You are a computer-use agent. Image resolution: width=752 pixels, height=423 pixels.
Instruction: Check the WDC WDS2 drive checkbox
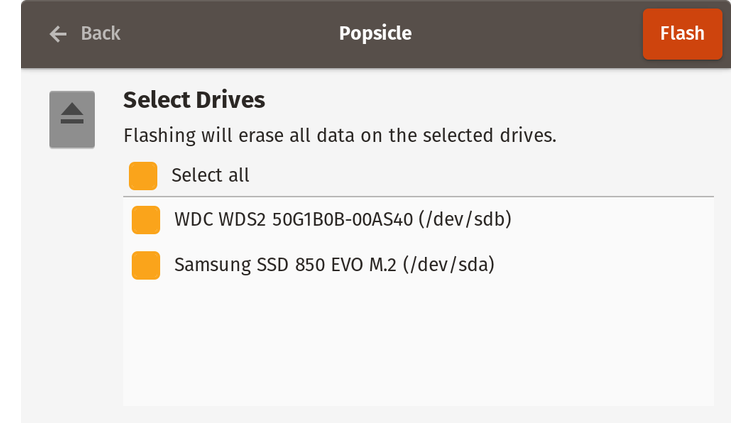click(x=146, y=220)
